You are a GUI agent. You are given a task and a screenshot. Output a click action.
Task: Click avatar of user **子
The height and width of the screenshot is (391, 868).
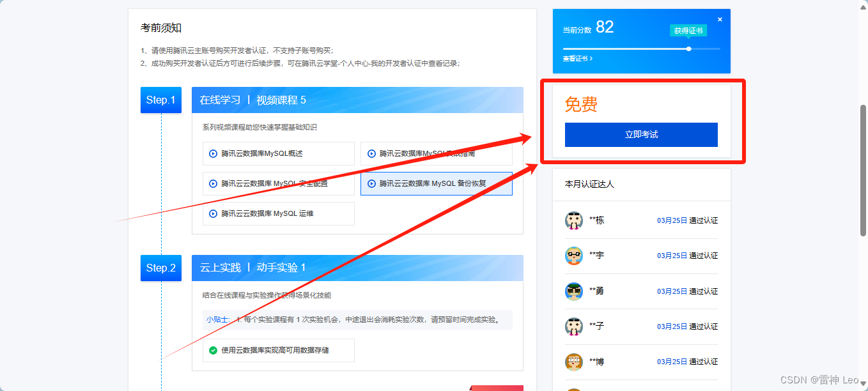point(574,326)
